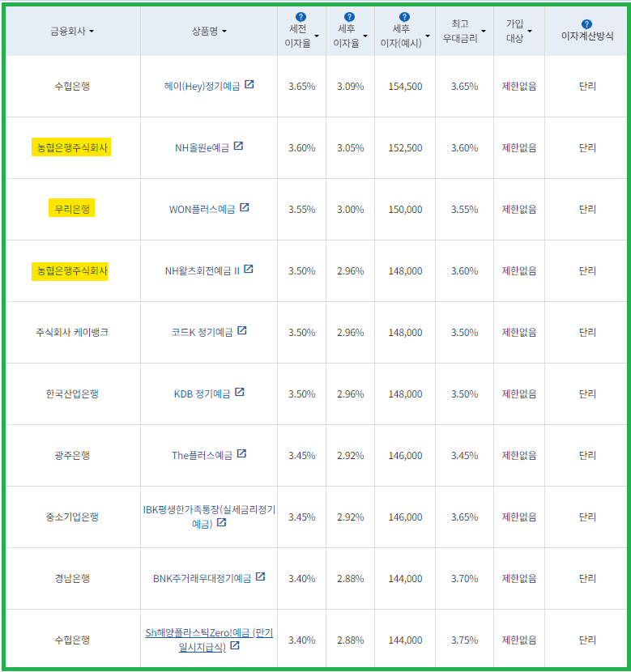Click 최고 우대금리 column header text
The height and width of the screenshot is (672, 631).
point(460,32)
